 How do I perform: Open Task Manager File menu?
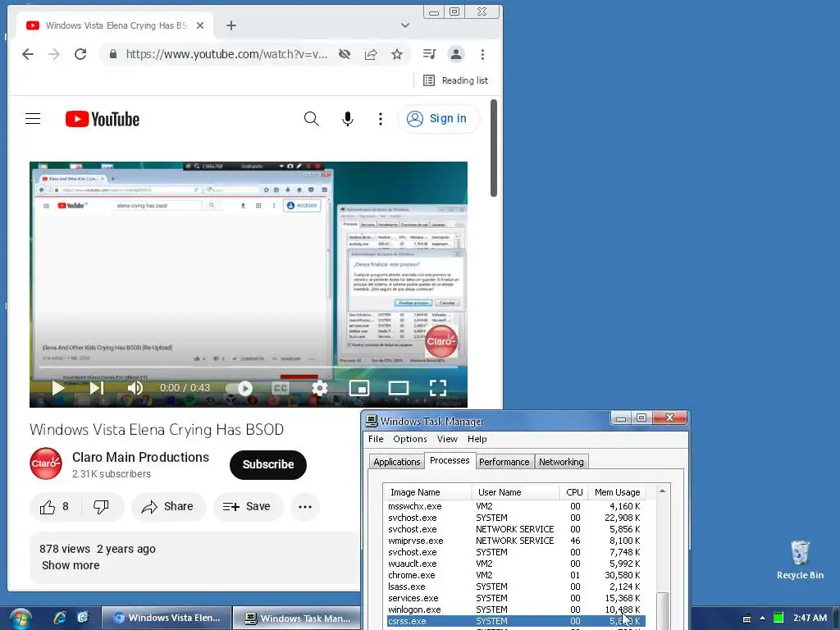376,439
